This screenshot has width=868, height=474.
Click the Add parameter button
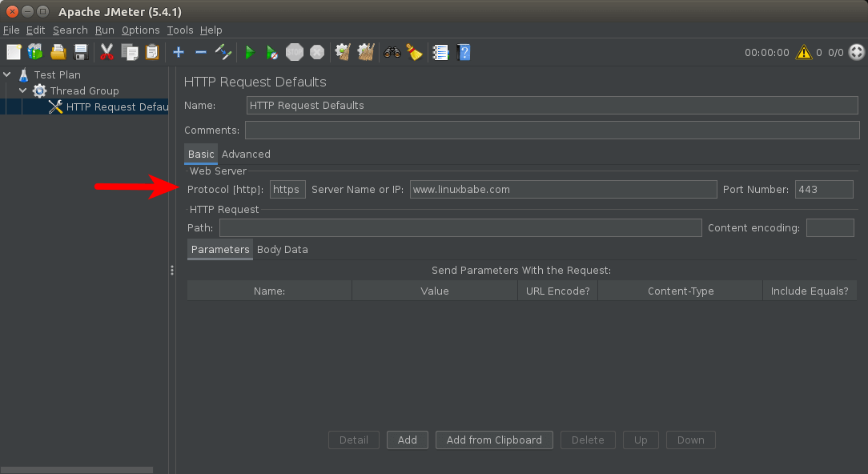(x=407, y=440)
